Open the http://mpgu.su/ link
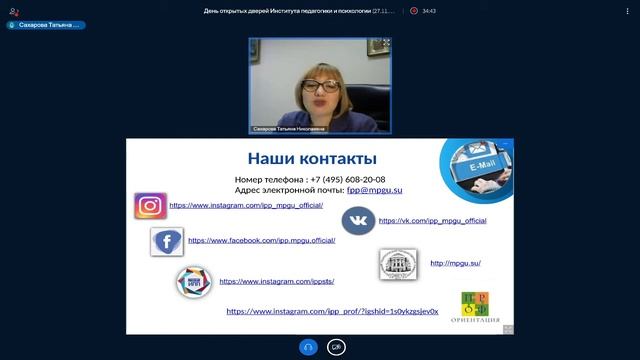Image resolution: width=640 pixels, height=360 pixels. (x=456, y=263)
